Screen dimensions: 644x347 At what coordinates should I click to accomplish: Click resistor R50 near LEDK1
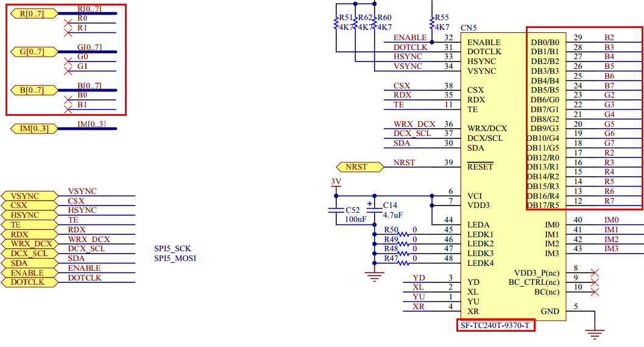[403, 234]
